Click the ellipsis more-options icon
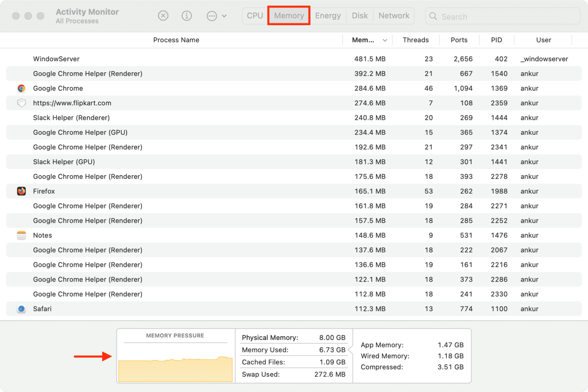The width and height of the screenshot is (588, 392). tap(212, 16)
